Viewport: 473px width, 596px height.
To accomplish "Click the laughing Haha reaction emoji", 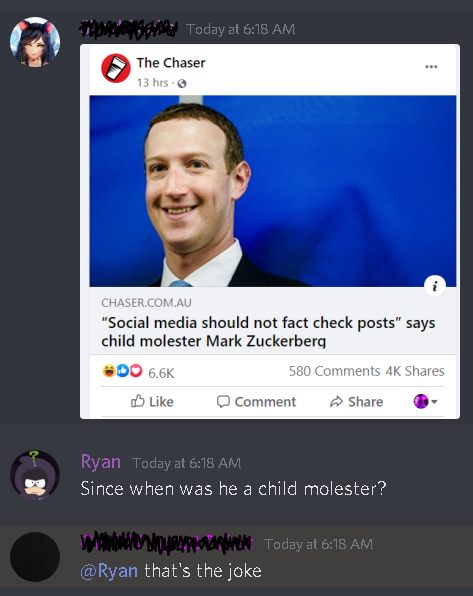I will pos(109,371).
